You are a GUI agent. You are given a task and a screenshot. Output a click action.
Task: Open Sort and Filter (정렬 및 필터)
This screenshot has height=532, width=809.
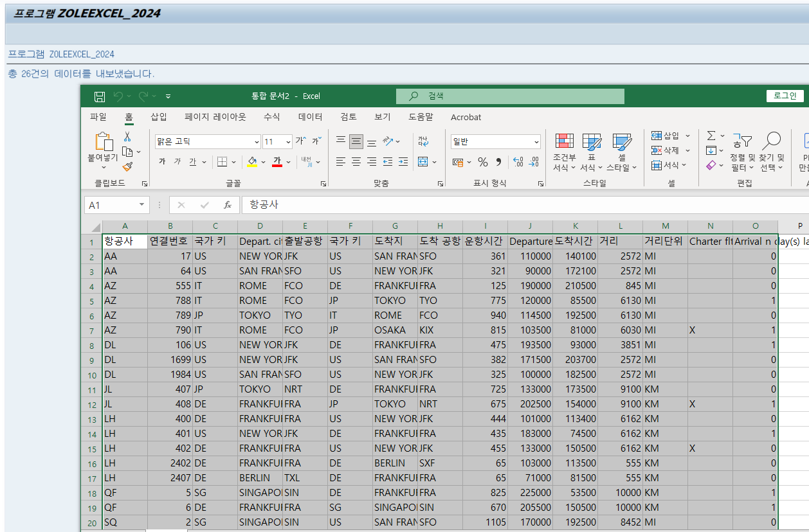click(742, 152)
